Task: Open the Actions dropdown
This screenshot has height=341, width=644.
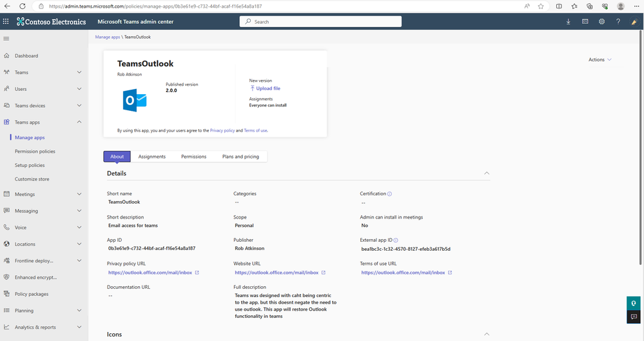Action: click(600, 59)
